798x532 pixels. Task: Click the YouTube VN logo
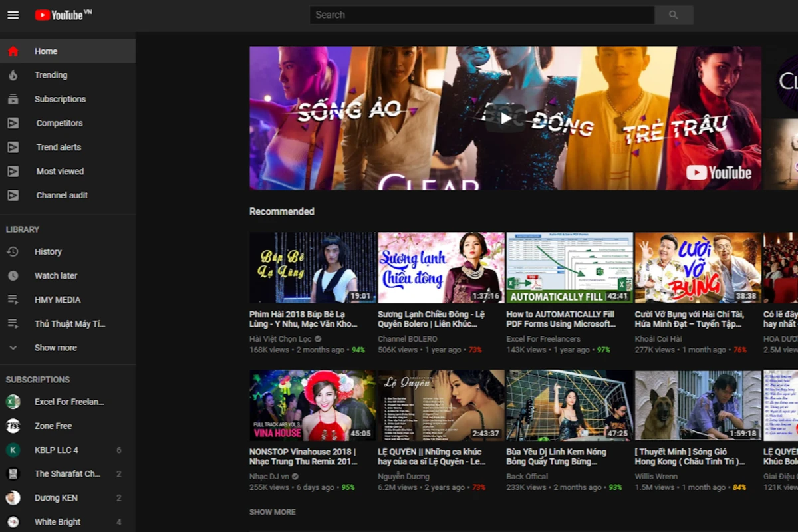pos(63,15)
